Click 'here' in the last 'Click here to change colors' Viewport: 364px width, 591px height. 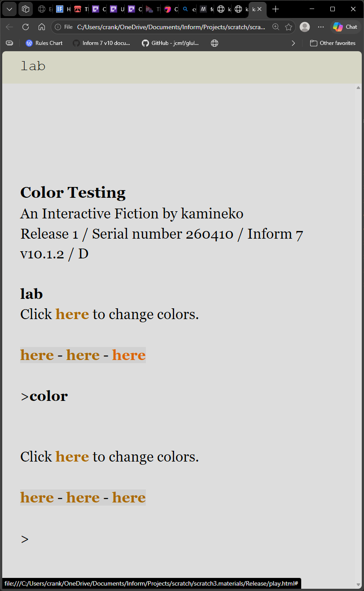coord(72,457)
